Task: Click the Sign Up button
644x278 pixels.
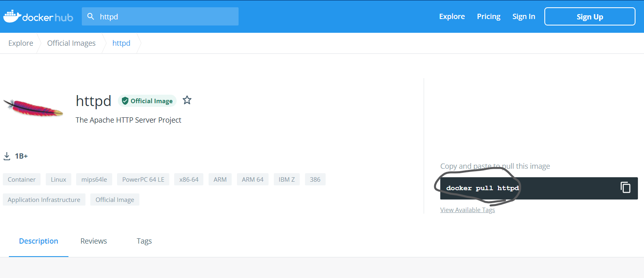Action: click(590, 17)
